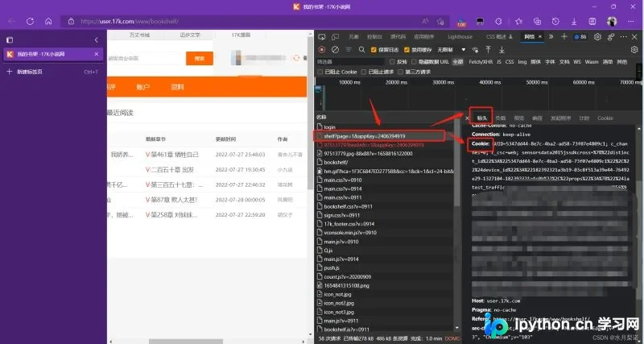Open the Cookie request detail tab
The height and width of the screenshot is (344, 644).
[x=605, y=118]
